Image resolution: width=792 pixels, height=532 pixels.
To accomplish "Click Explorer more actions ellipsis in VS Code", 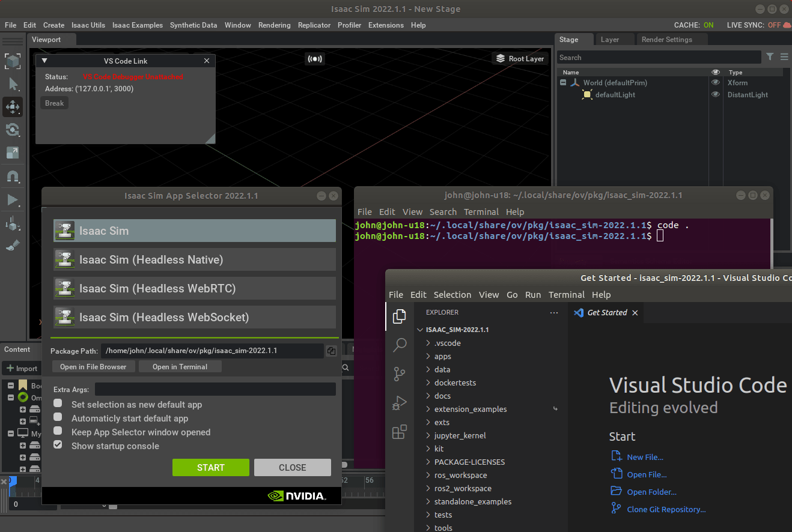I will (x=554, y=312).
